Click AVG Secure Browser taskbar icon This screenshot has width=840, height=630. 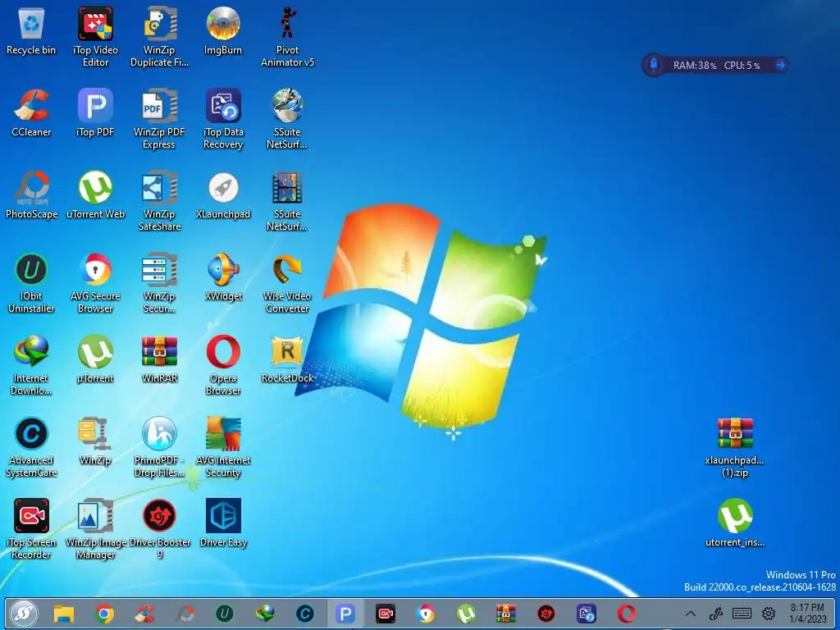426,614
